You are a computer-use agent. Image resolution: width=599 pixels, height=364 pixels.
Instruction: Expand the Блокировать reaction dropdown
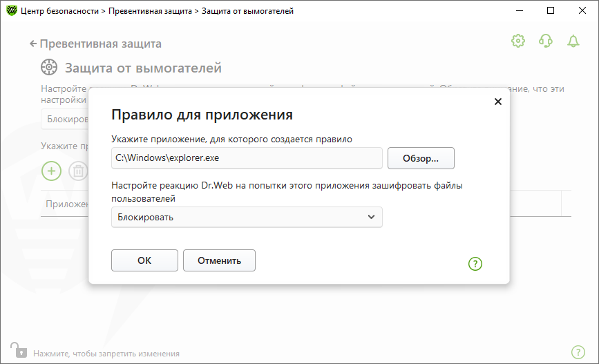coord(247,218)
